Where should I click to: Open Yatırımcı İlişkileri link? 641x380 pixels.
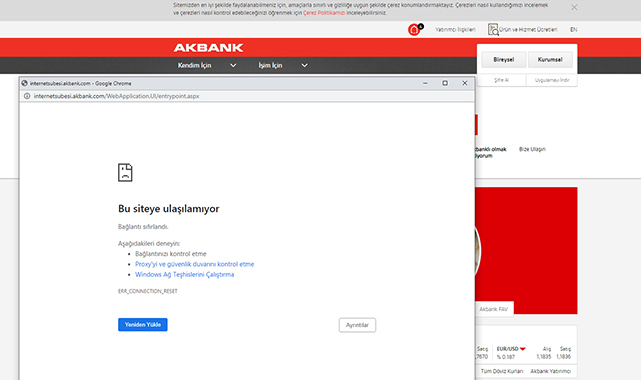point(455,29)
